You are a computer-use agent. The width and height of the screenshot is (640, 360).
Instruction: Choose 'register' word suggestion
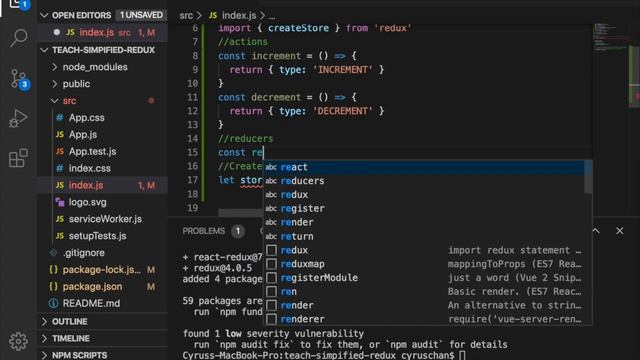click(x=424, y=209)
